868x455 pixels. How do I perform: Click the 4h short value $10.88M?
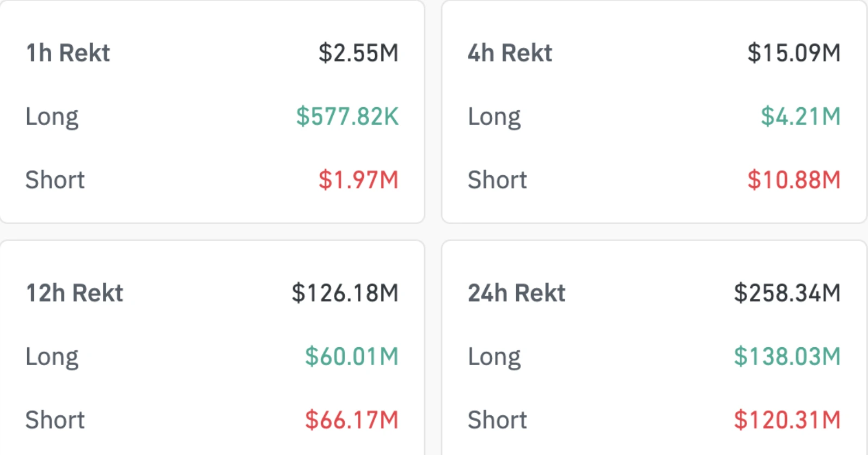794,180
